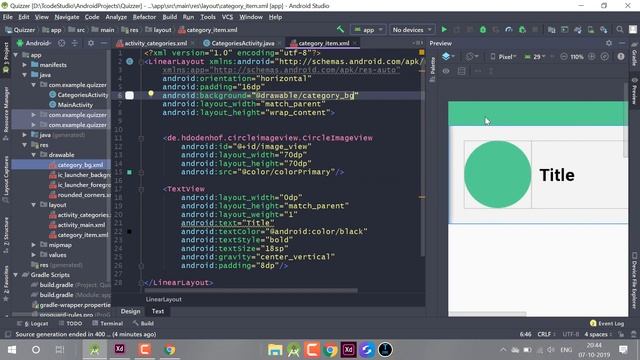Viewport: 640px width, 360px height.
Task: Click the colorPrimary gutter color swatch
Action: (x=129, y=172)
